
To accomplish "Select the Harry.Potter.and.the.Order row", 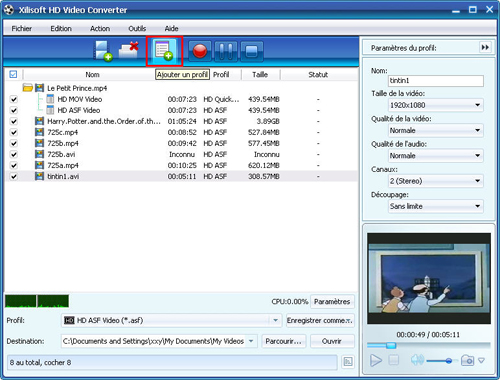I will pos(182,121).
